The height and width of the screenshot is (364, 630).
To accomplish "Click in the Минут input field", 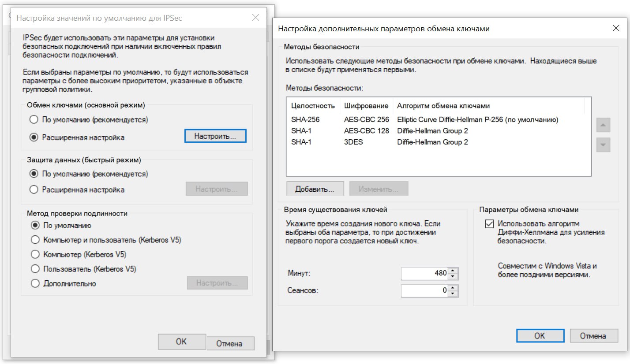I will pyautogui.click(x=424, y=273).
